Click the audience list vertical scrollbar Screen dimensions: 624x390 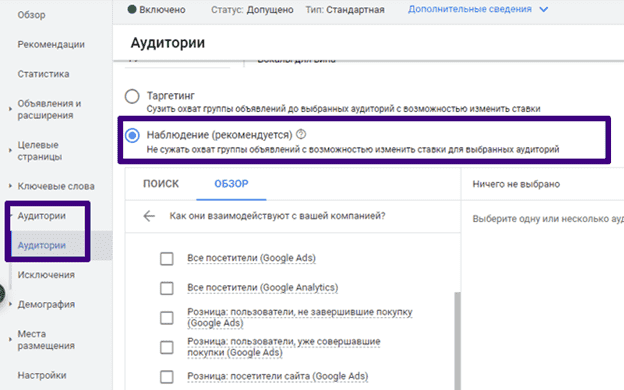(x=457, y=341)
